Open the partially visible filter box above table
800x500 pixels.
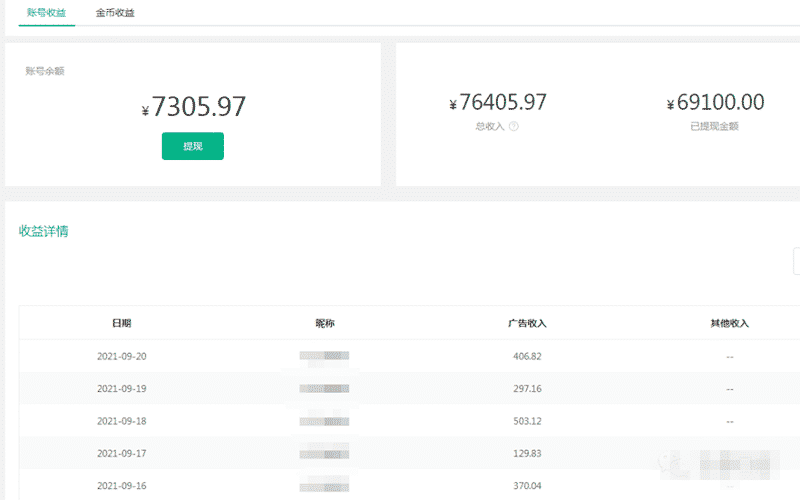(796, 261)
